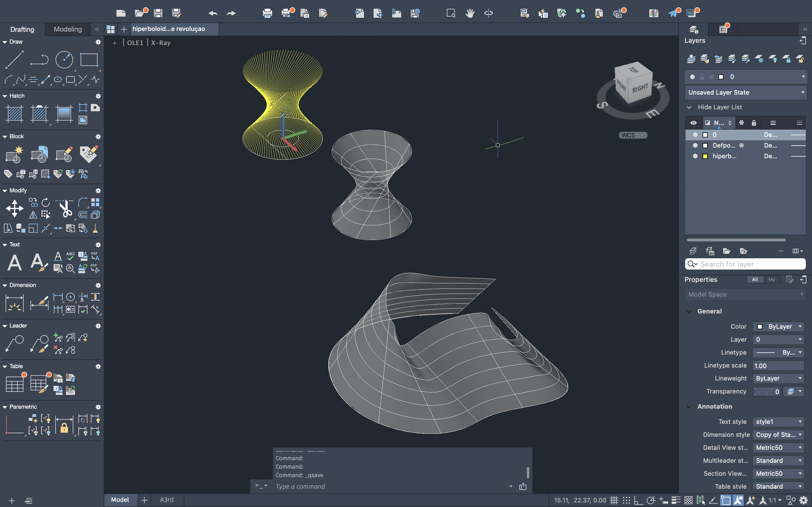Select the Circle draw tool

tap(64, 60)
